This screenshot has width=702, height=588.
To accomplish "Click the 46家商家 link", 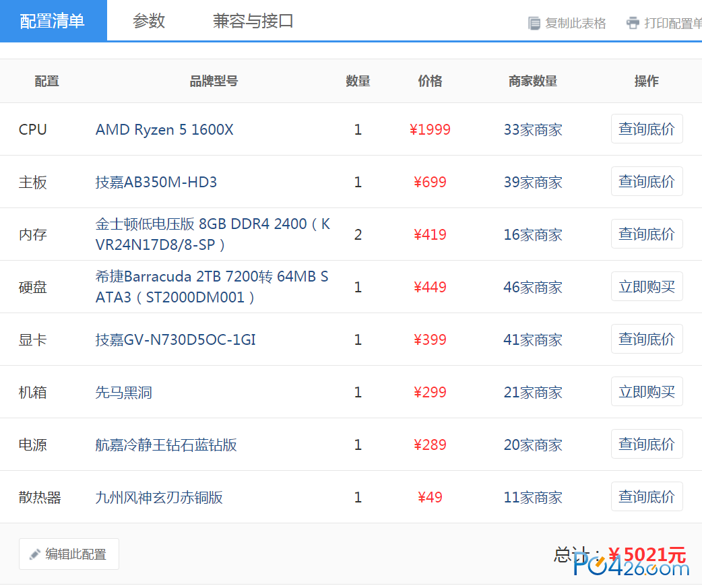I will pos(533,288).
